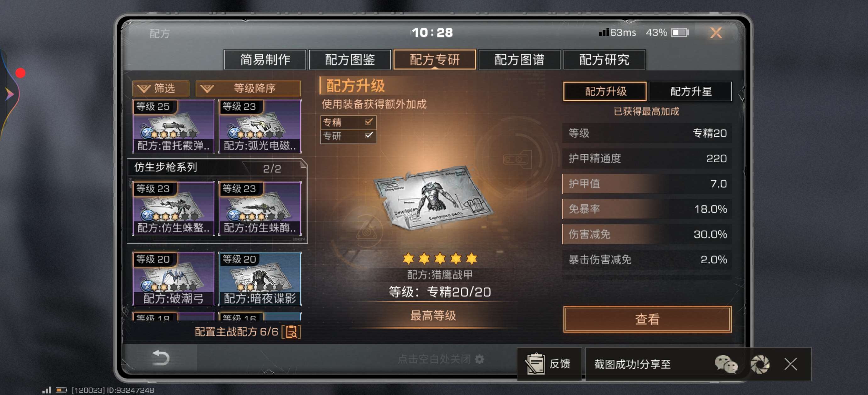Click the orange X close icon
Screen dimensions: 868x395
(x=716, y=33)
